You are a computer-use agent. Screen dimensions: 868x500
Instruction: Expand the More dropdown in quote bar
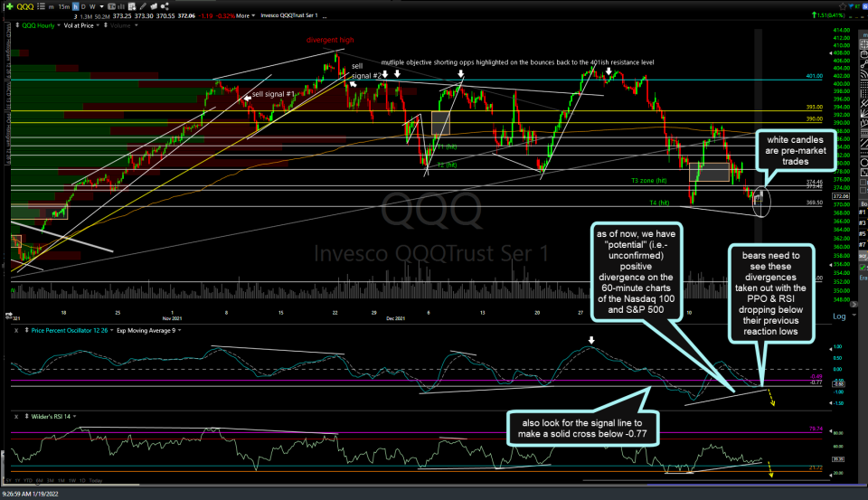coord(245,15)
